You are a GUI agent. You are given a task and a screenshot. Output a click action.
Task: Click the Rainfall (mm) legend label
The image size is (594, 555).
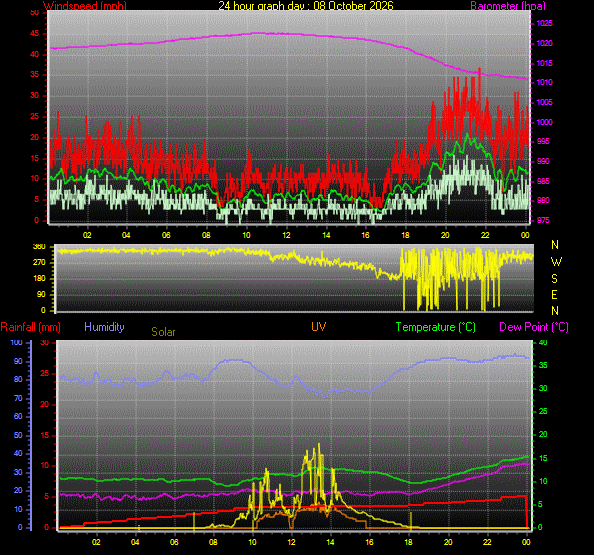(x=31, y=327)
